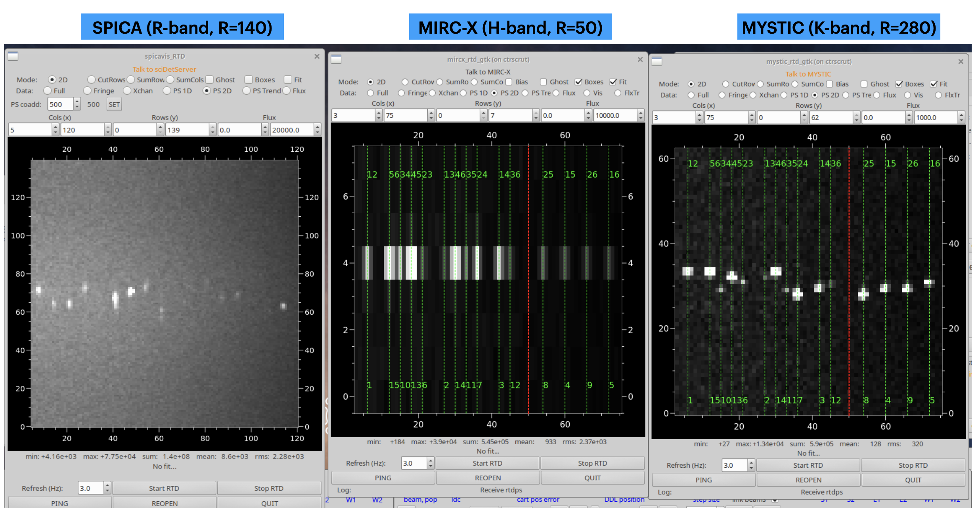Close the mystic_rtd_gtk window

[x=961, y=61]
